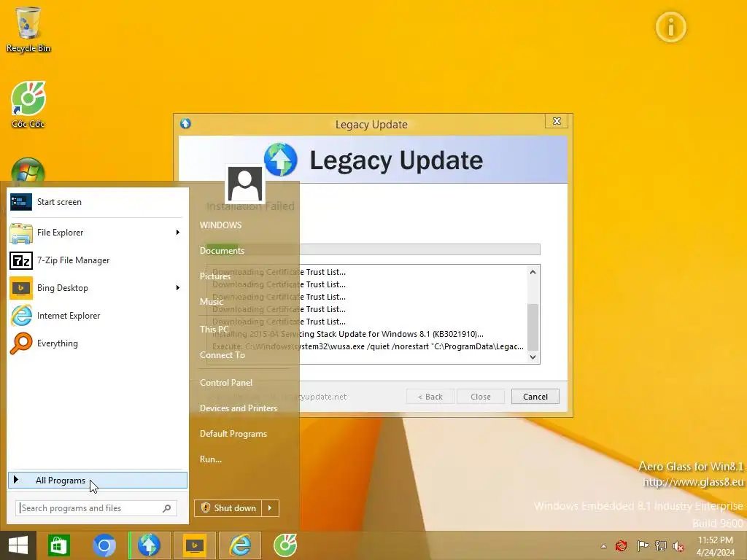Click the Start button on taskbar
The height and width of the screenshot is (560, 747).
(18, 545)
